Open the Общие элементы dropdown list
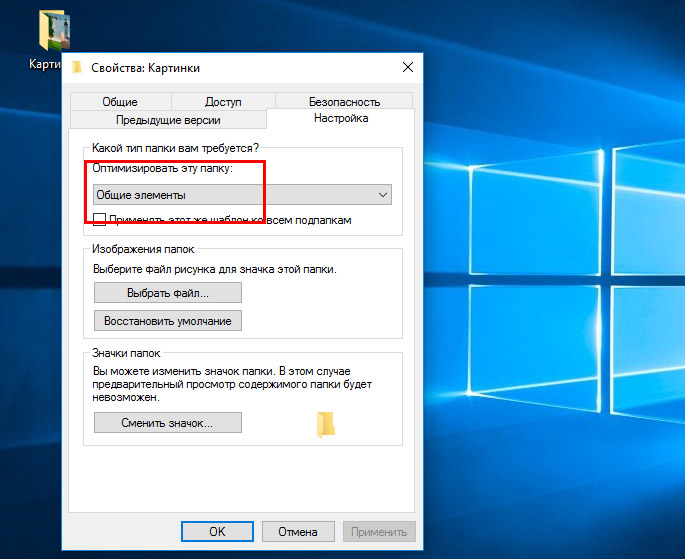Screen dimensions: 685x559 (x=242, y=195)
